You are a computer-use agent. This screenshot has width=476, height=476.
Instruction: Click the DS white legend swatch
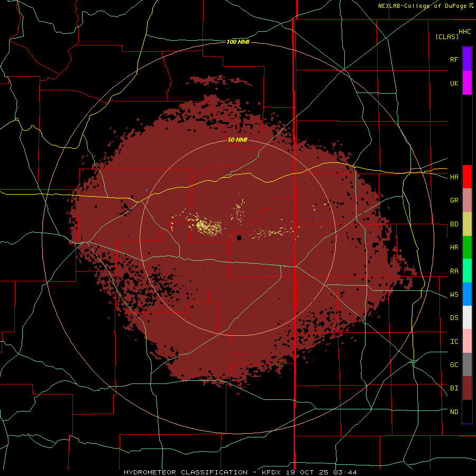467,317
